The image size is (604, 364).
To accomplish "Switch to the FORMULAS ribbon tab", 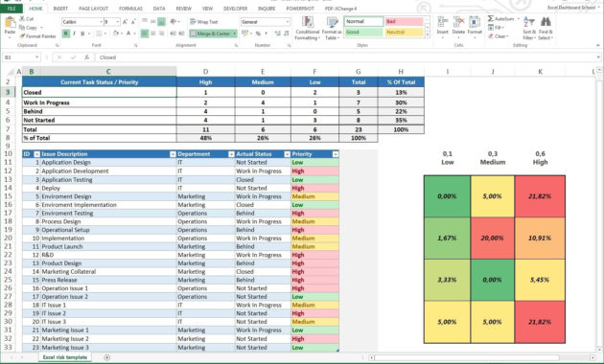I will pos(130,9).
